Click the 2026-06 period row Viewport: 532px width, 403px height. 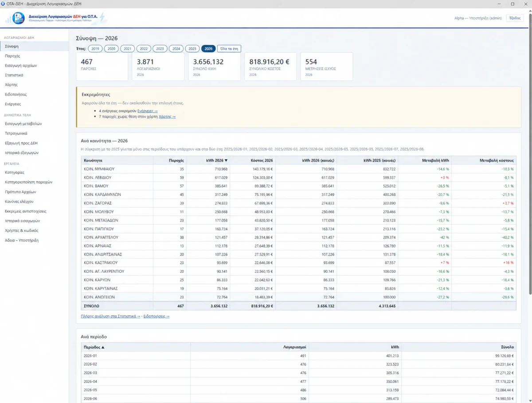pos(298,399)
